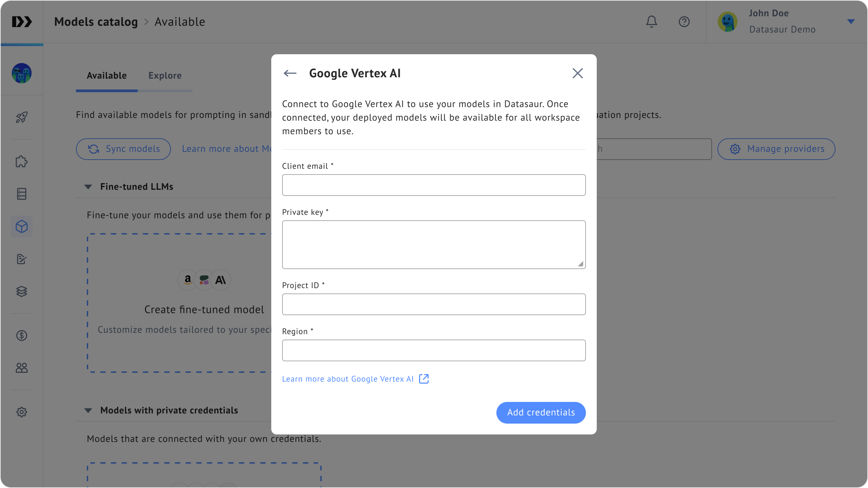The height and width of the screenshot is (488, 868).
Task: Click the Add credentials button
Action: [541, 412]
